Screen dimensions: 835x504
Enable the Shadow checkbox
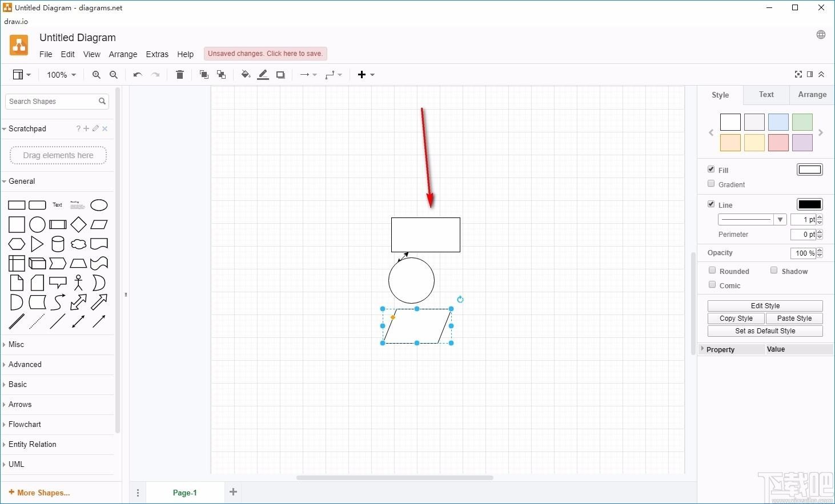pos(774,270)
